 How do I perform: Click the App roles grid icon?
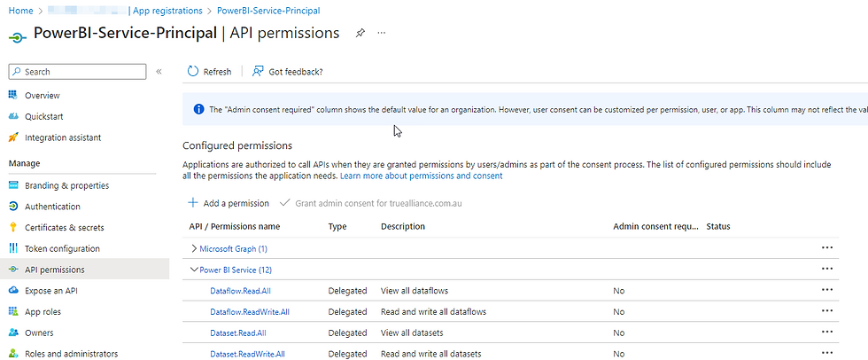click(14, 312)
